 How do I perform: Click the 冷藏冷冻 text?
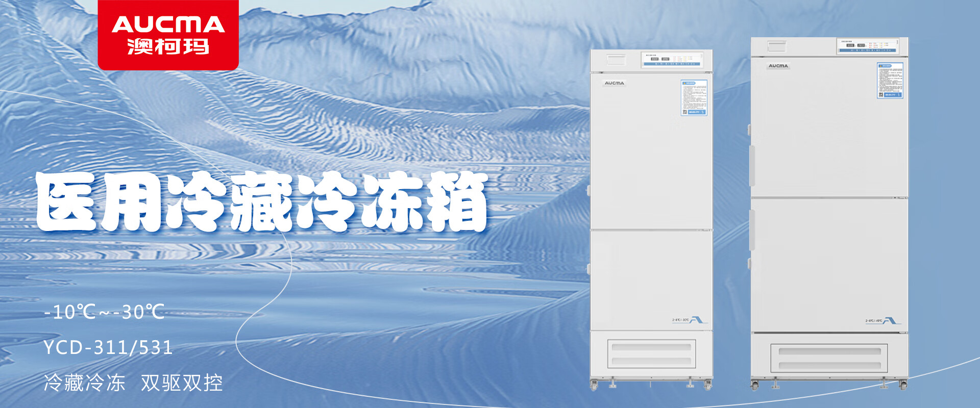click(84, 382)
